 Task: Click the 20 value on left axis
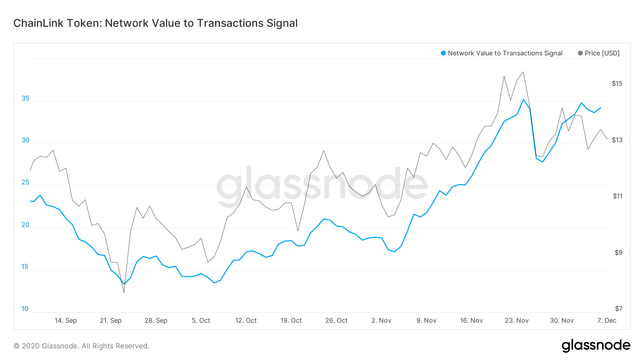25,225
